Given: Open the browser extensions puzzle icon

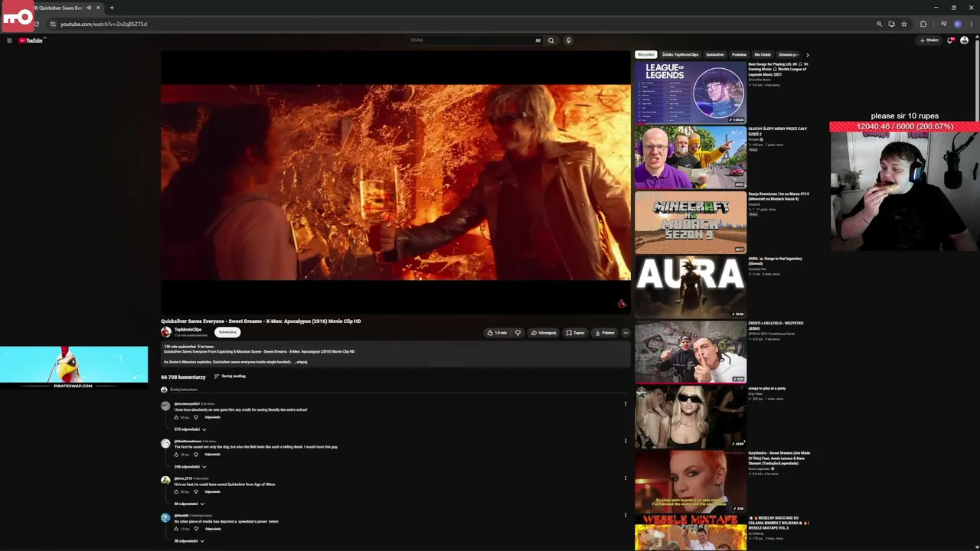Looking at the screenshot, I should click(923, 24).
